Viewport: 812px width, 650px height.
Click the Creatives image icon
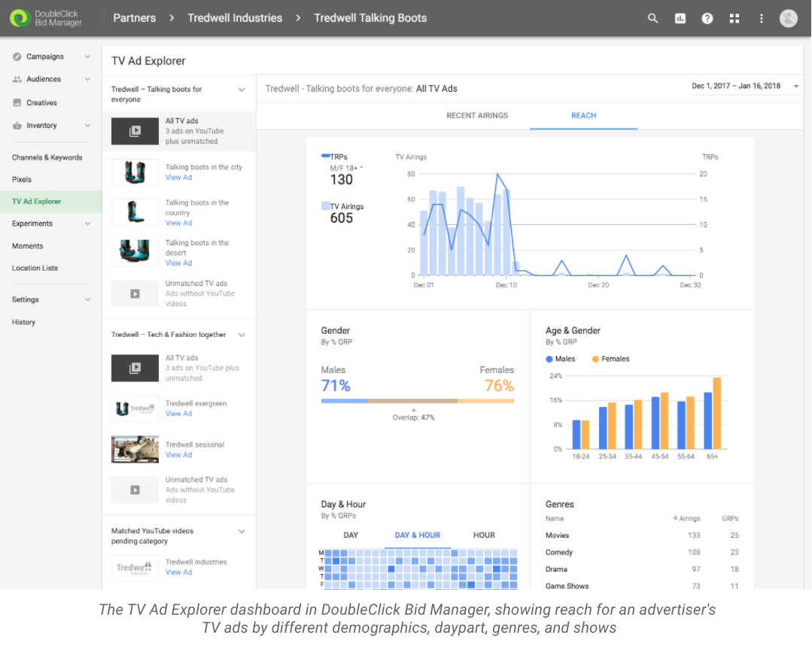17,102
